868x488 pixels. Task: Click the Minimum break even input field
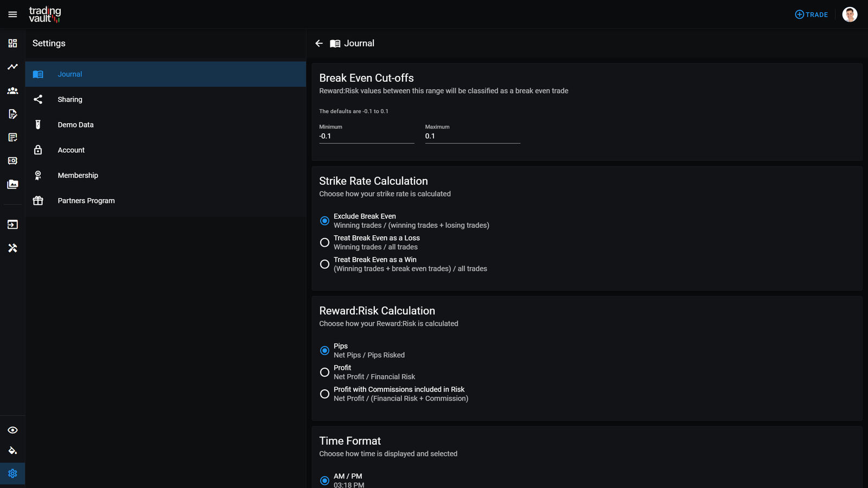pyautogui.click(x=366, y=137)
